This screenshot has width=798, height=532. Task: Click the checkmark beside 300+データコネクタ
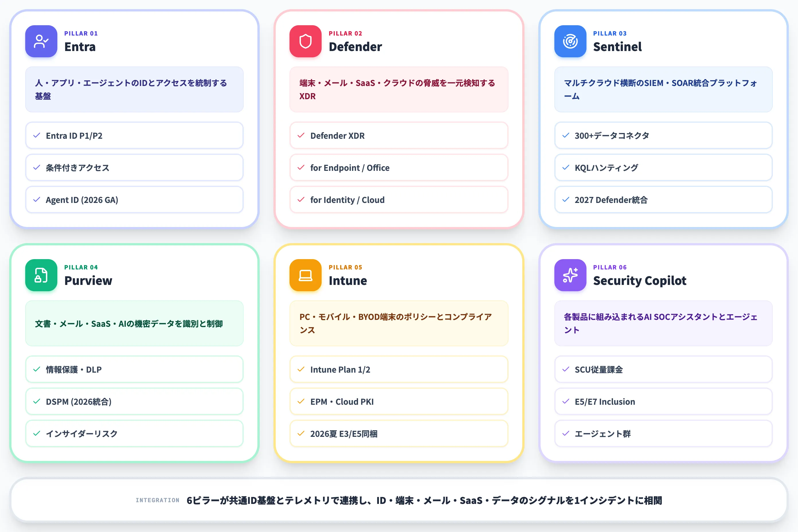pyautogui.click(x=566, y=135)
